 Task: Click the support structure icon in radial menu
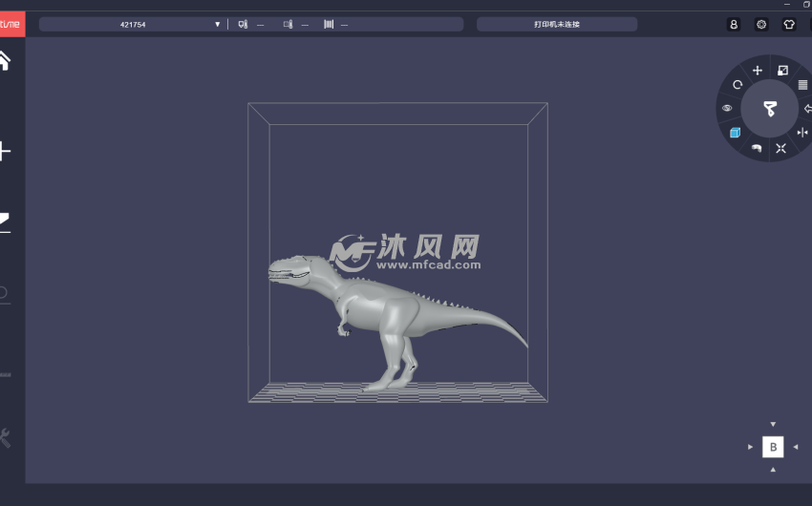pyautogui.click(x=757, y=148)
